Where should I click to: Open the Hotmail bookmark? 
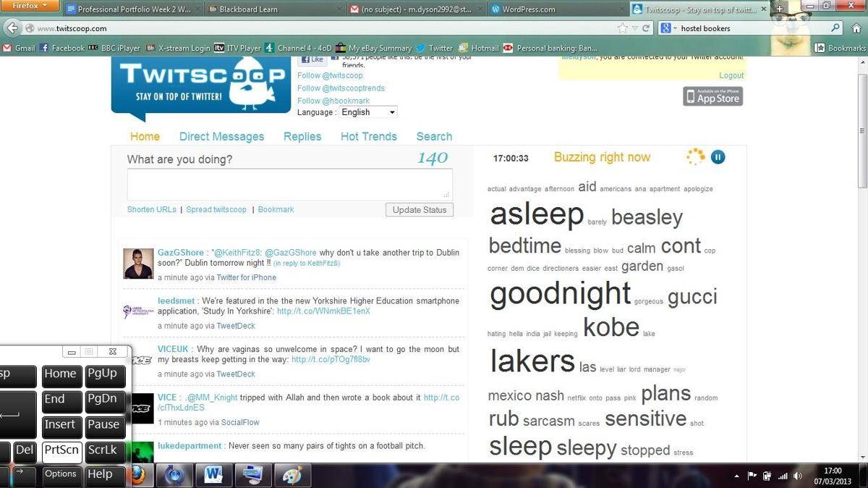pos(479,48)
